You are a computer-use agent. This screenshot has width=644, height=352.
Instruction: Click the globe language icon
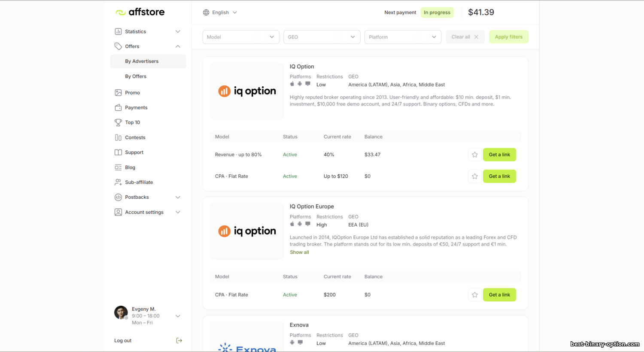click(206, 12)
